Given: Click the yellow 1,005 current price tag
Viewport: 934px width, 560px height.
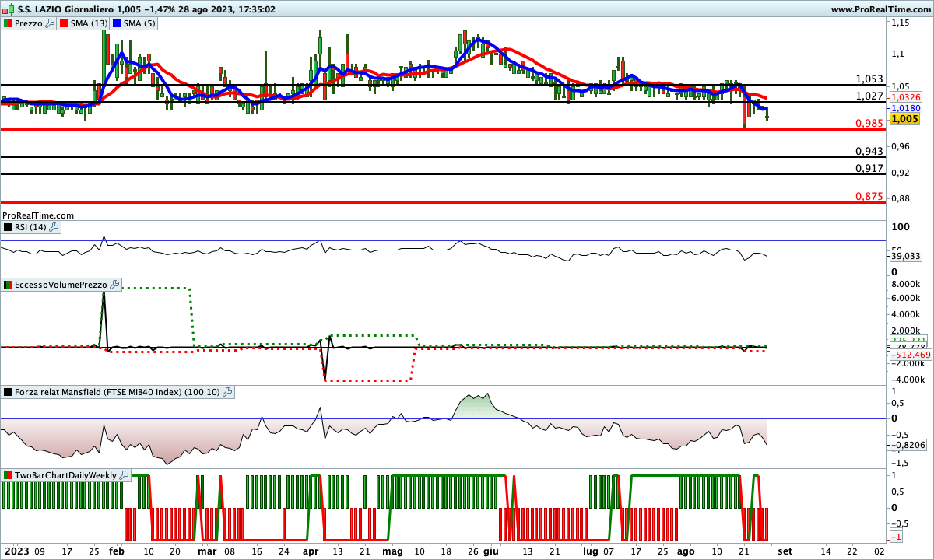Looking at the screenshot, I should [x=905, y=119].
